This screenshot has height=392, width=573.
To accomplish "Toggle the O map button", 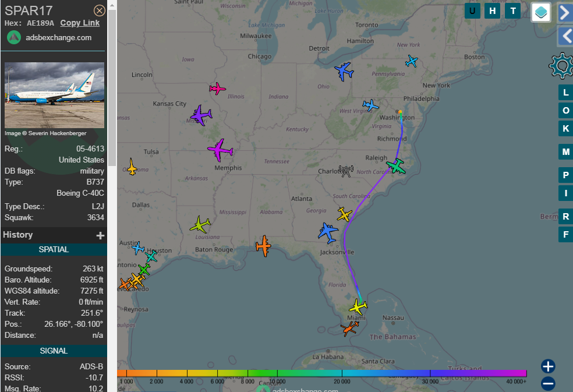I will coord(565,111).
